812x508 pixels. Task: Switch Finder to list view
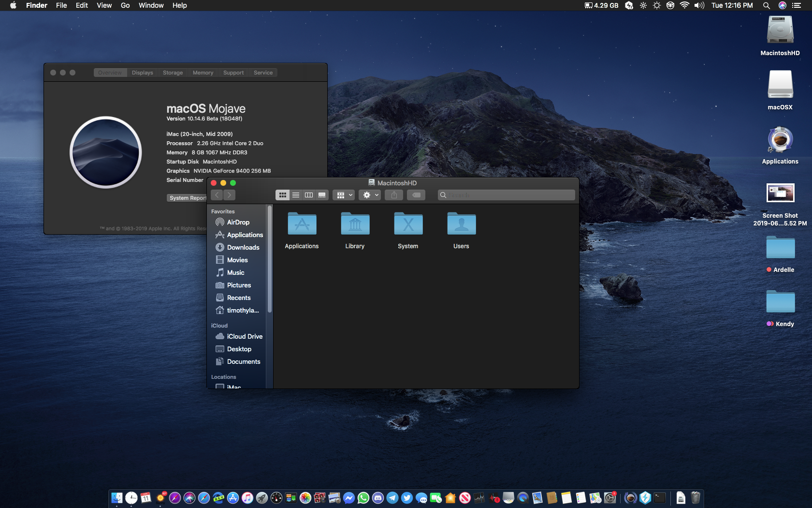pyautogui.click(x=296, y=195)
